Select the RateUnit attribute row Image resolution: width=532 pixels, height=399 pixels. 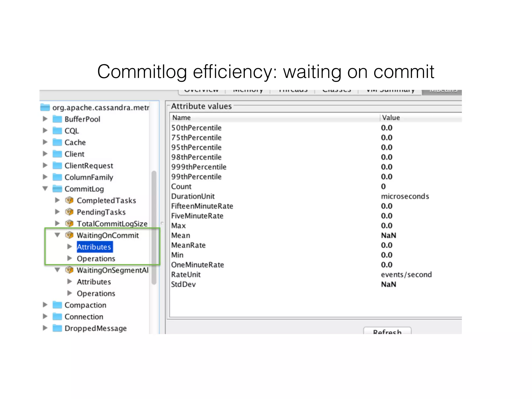point(316,275)
